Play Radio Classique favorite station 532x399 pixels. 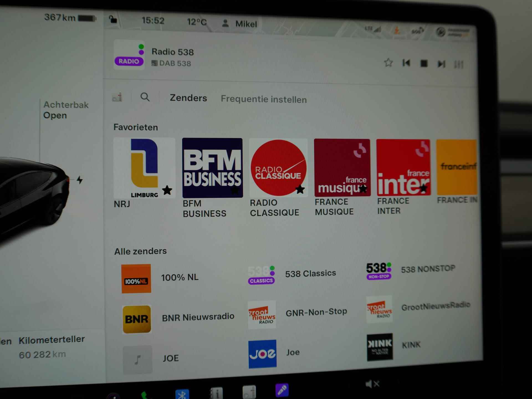pos(278,168)
